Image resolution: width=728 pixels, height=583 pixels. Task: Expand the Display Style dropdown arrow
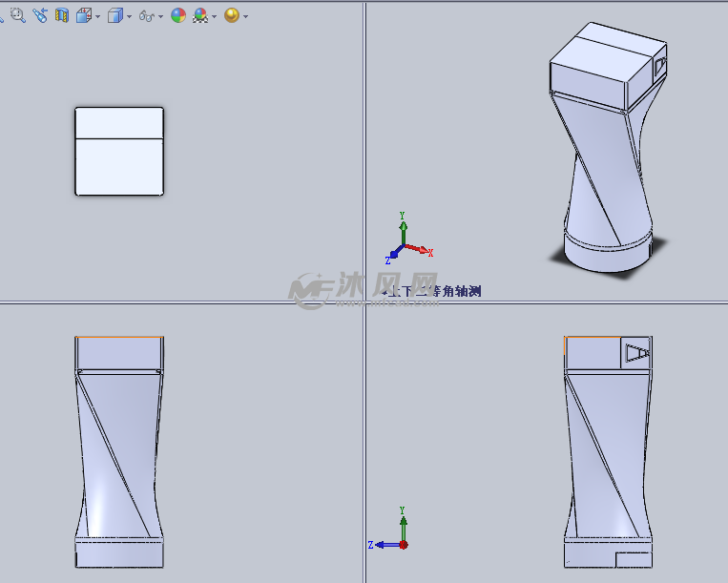(x=129, y=16)
